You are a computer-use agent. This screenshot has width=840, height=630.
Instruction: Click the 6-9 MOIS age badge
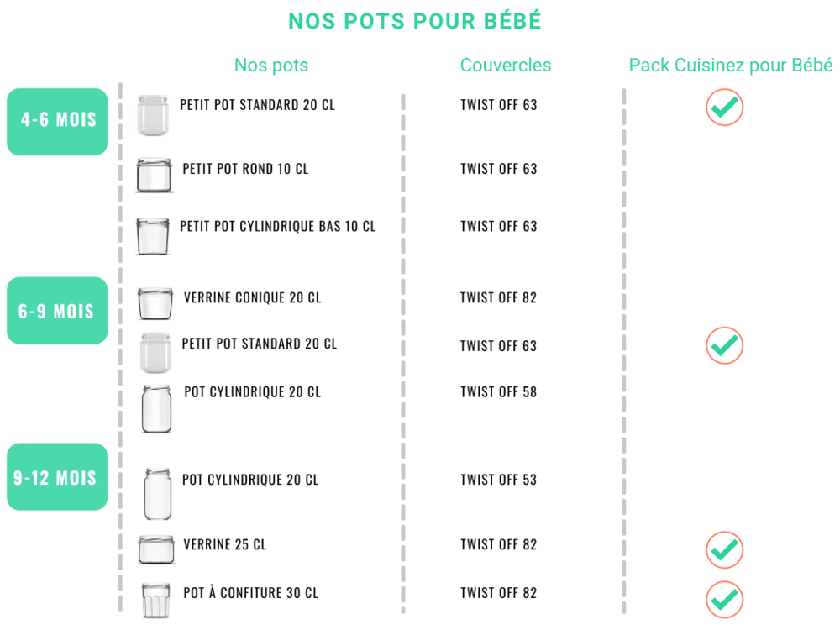(57, 310)
